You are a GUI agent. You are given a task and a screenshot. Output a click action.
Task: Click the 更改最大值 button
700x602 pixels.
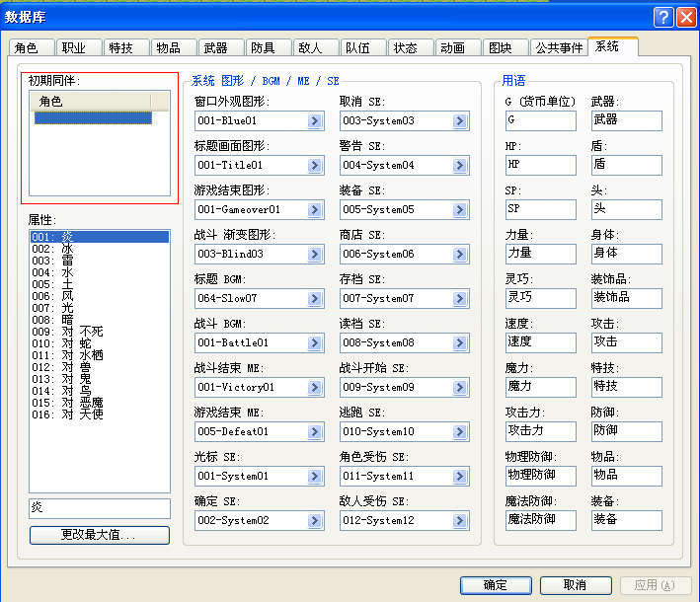coord(100,535)
